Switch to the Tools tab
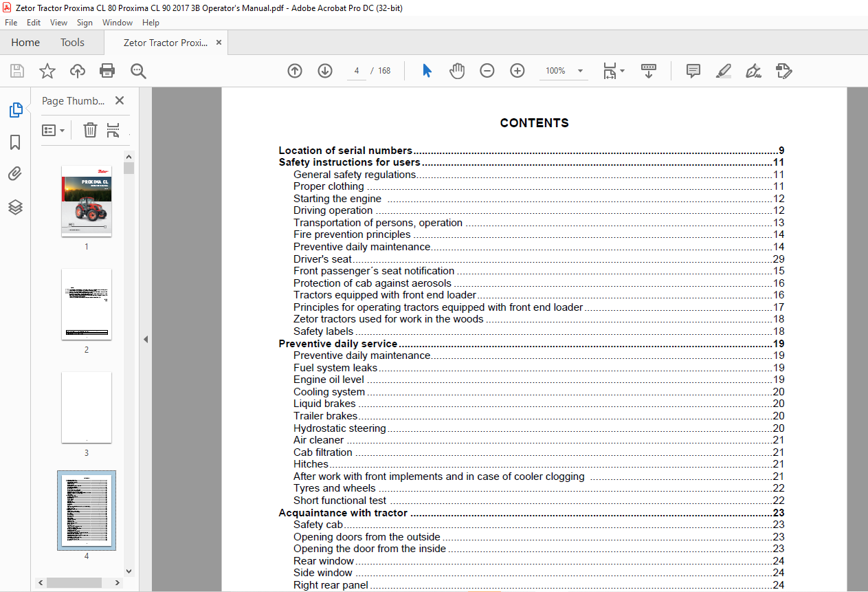The image size is (868, 592). click(x=72, y=43)
